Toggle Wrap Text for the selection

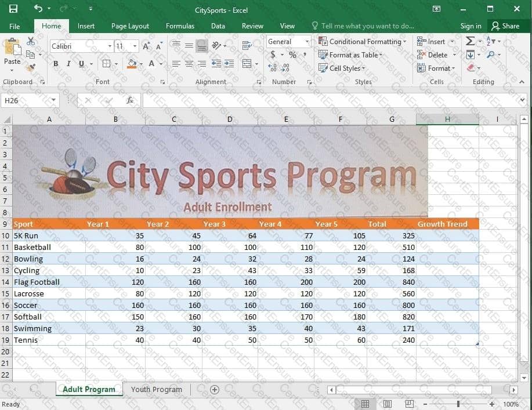247,45
